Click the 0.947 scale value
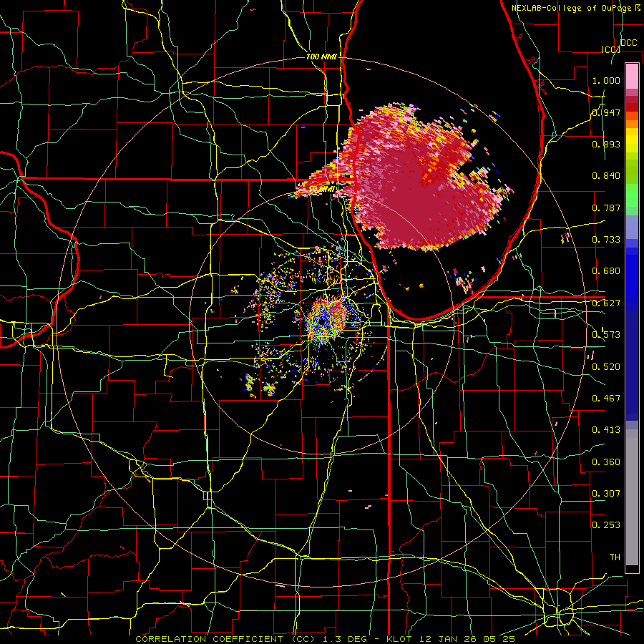The height and width of the screenshot is (644, 644). [606, 112]
